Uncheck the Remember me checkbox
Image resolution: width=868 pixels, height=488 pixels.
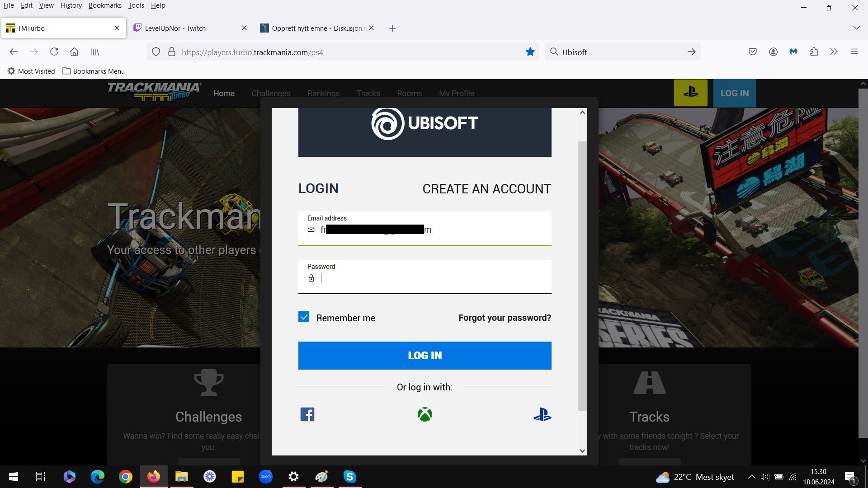click(304, 317)
